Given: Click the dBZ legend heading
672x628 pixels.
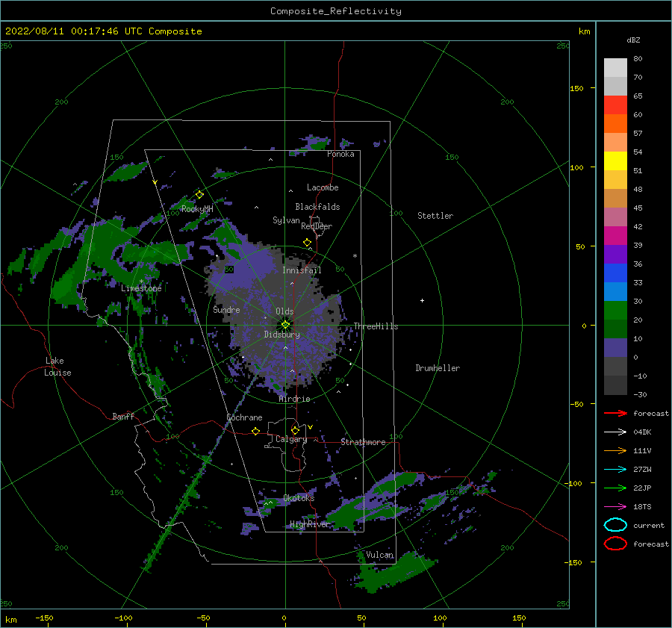Looking at the screenshot, I should coord(633,40).
